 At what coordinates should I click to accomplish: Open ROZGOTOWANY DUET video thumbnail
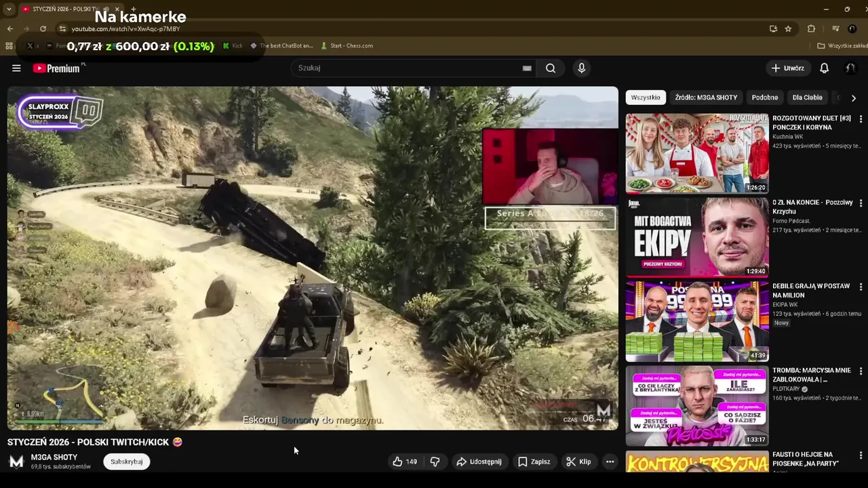(x=697, y=153)
